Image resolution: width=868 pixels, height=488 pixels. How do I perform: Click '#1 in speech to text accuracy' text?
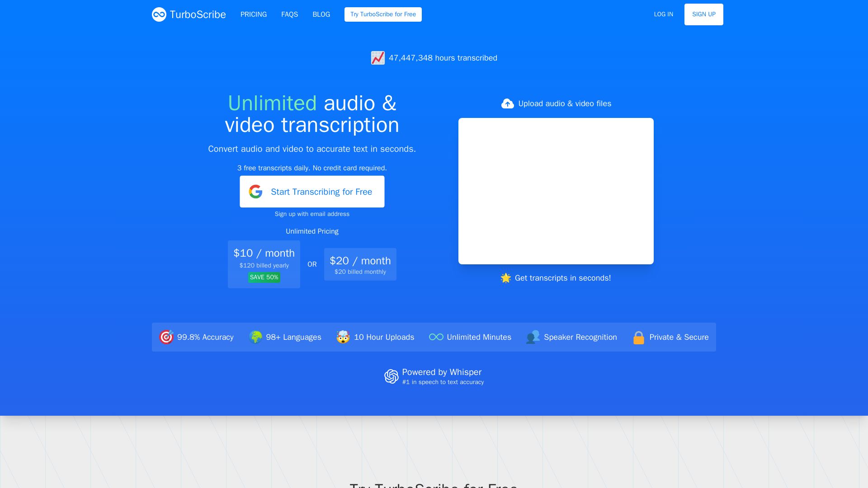(443, 382)
